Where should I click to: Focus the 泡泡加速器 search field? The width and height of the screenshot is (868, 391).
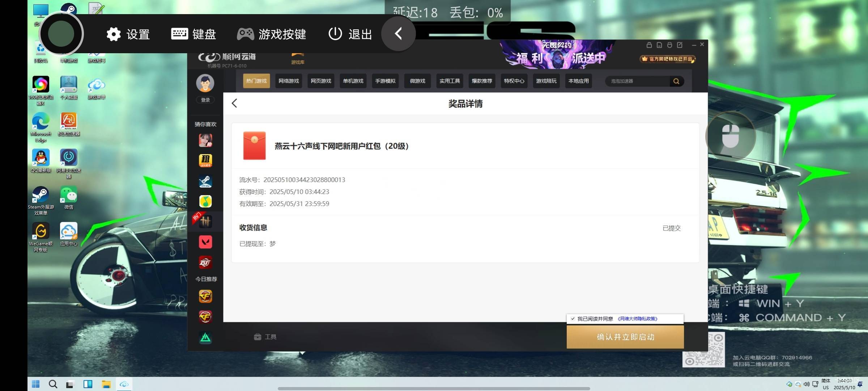637,81
